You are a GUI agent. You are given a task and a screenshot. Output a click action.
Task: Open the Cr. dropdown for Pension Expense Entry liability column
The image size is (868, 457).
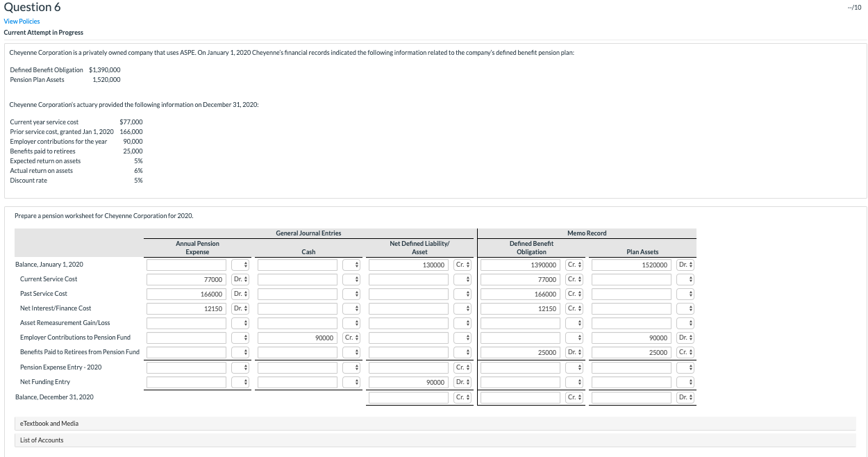click(x=462, y=367)
